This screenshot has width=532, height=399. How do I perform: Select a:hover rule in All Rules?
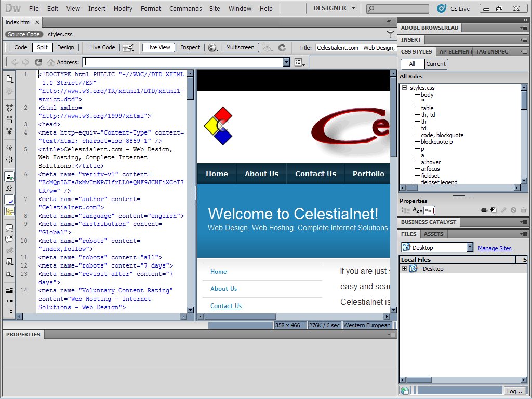[431, 162]
